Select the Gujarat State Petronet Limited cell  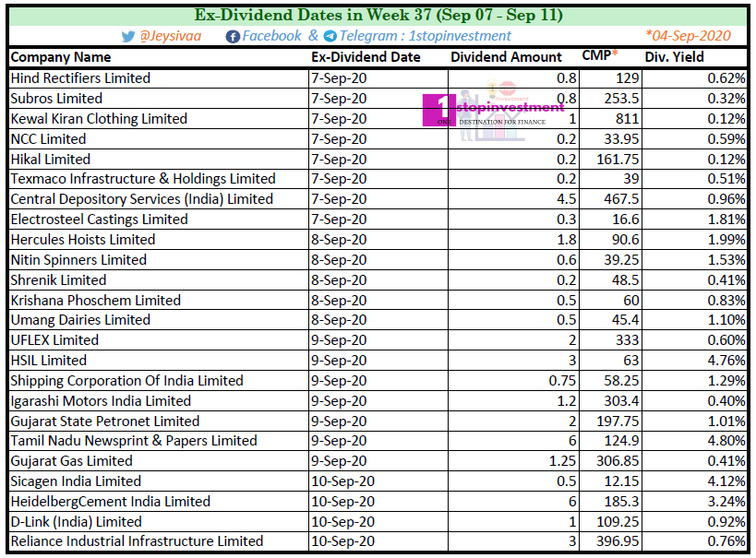[159, 421]
